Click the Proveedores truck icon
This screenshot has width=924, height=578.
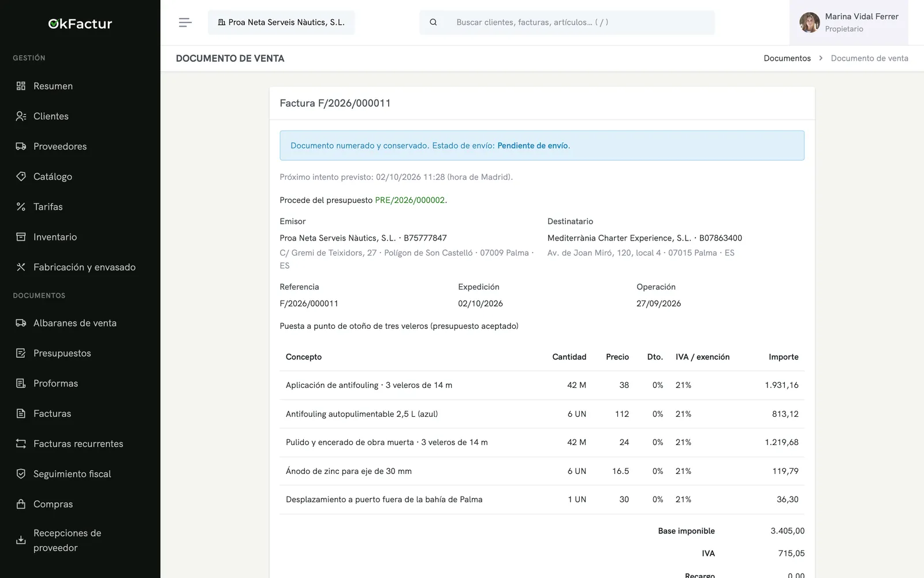tap(21, 146)
